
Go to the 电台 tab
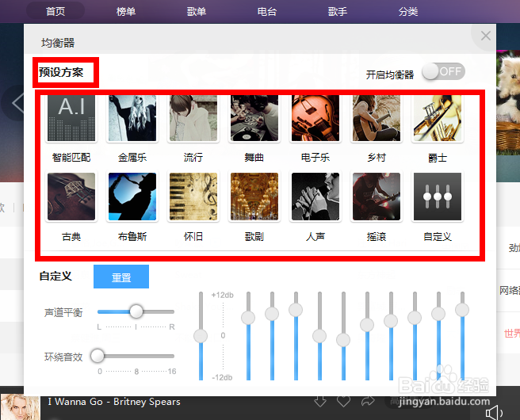[267, 12]
